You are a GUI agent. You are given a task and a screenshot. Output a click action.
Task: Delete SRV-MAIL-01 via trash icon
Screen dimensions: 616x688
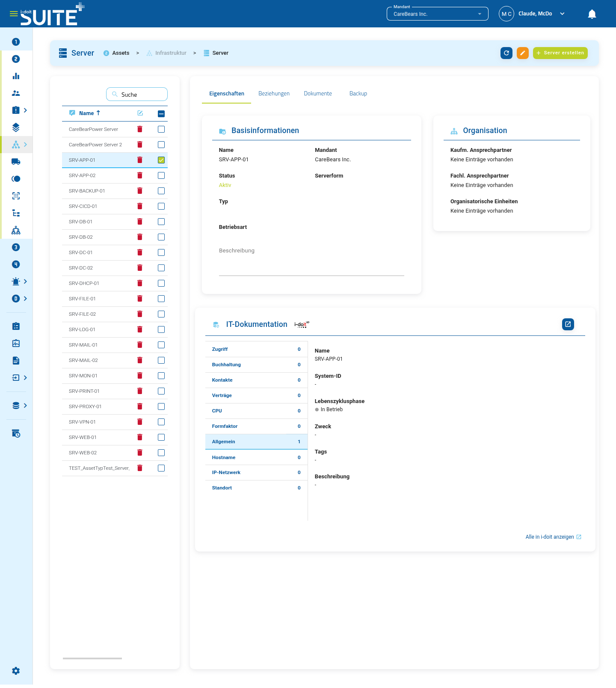[140, 345]
